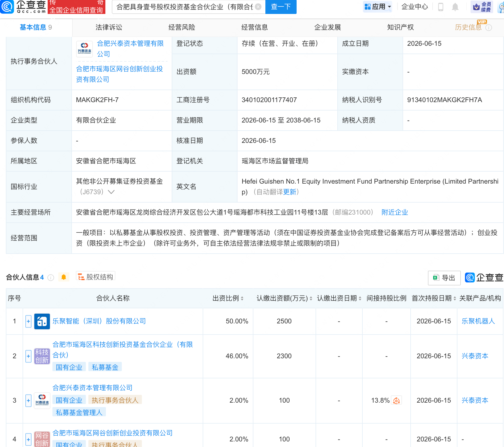Open 合肥兴泰资本管理有限公司 executive partner link
Viewport: 504px width, 447px height.
coord(130,49)
